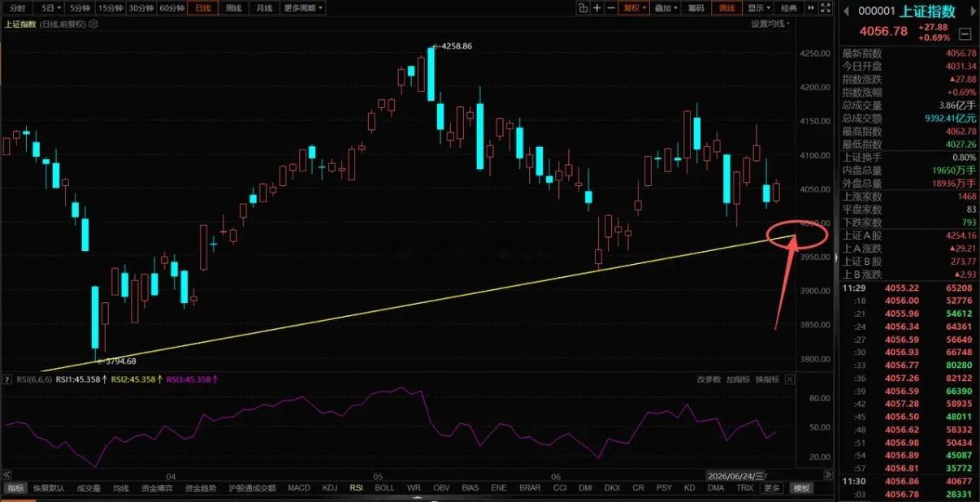Select the ENE indicator
This screenshot has height=502, width=980.
(499, 488)
